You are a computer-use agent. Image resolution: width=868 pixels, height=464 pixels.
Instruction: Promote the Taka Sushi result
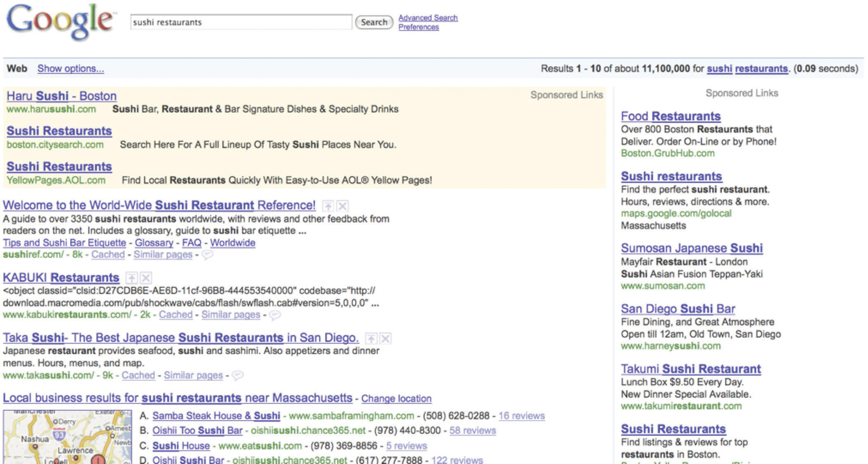point(371,339)
